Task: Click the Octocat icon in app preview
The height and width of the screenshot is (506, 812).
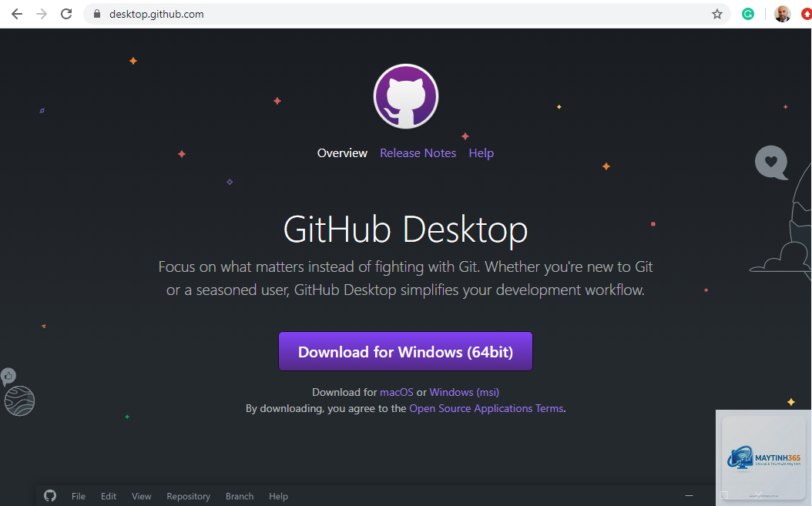Action: click(x=50, y=496)
